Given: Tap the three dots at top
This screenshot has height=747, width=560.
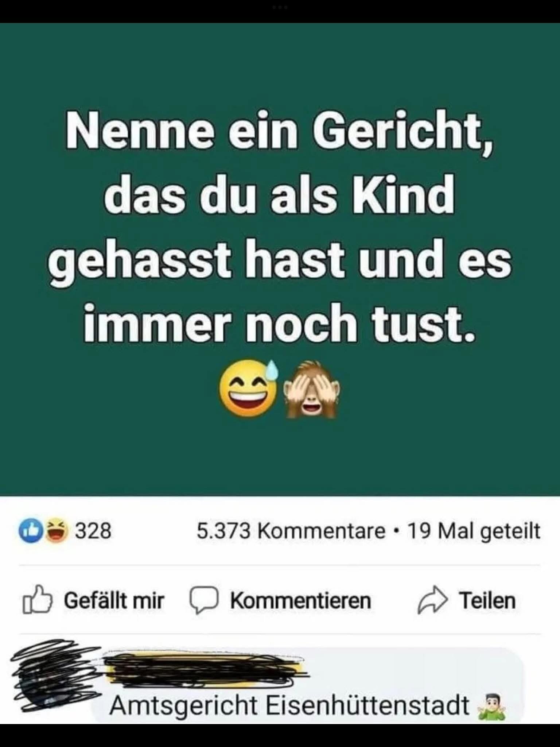Looking at the screenshot, I should tap(280, 7).
